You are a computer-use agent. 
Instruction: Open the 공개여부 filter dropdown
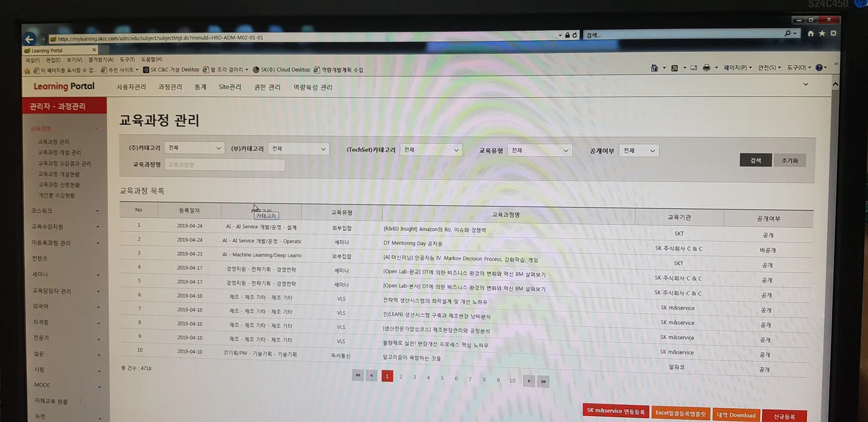pyautogui.click(x=638, y=150)
